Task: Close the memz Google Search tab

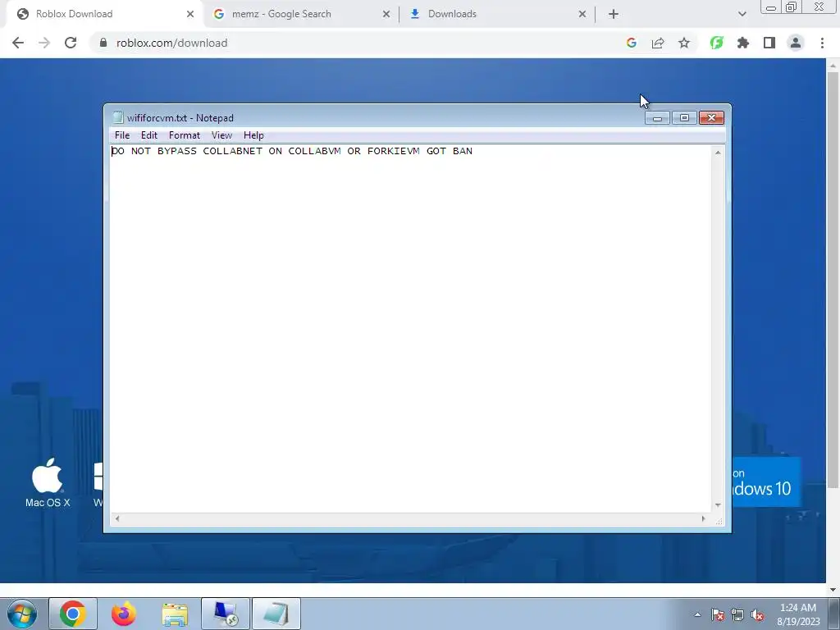Action: click(386, 14)
